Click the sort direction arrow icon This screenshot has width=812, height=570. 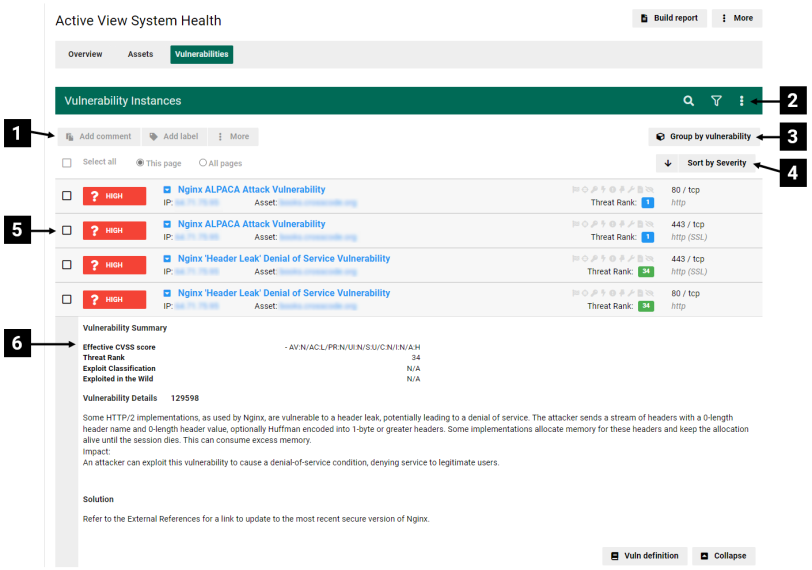(x=668, y=163)
